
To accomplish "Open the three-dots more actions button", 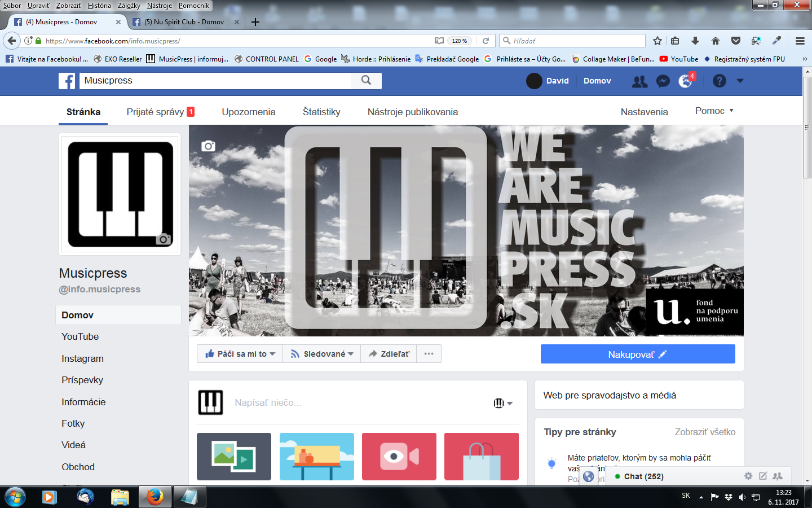I will (429, 354).
